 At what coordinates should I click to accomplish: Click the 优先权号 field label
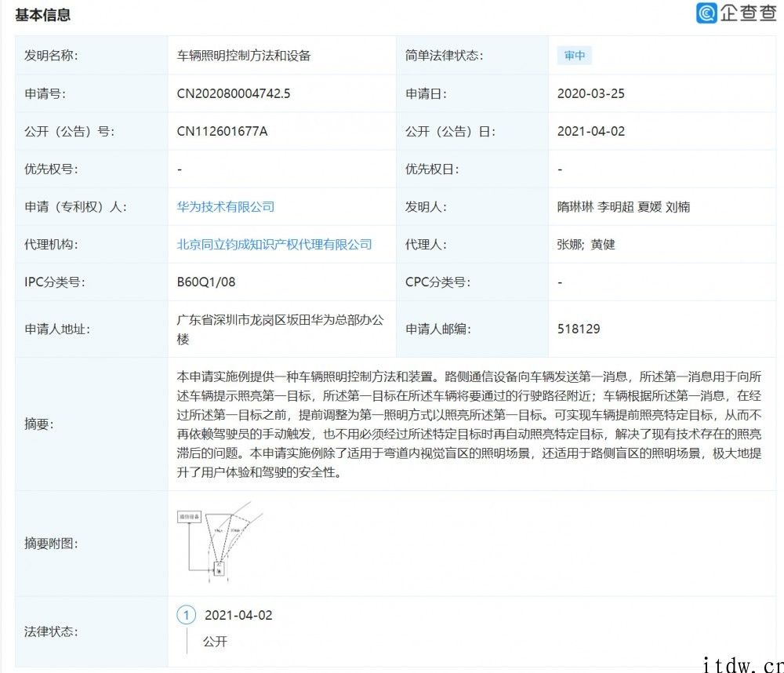51,169
